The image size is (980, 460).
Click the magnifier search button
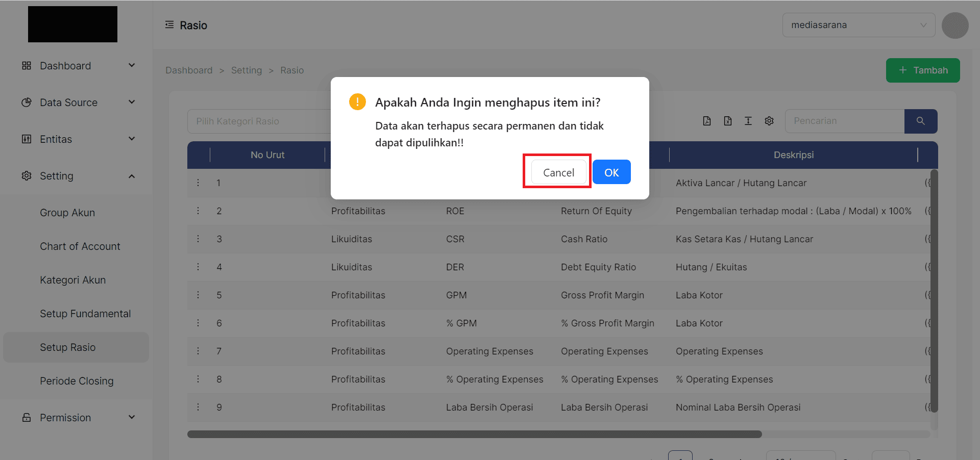920,121
